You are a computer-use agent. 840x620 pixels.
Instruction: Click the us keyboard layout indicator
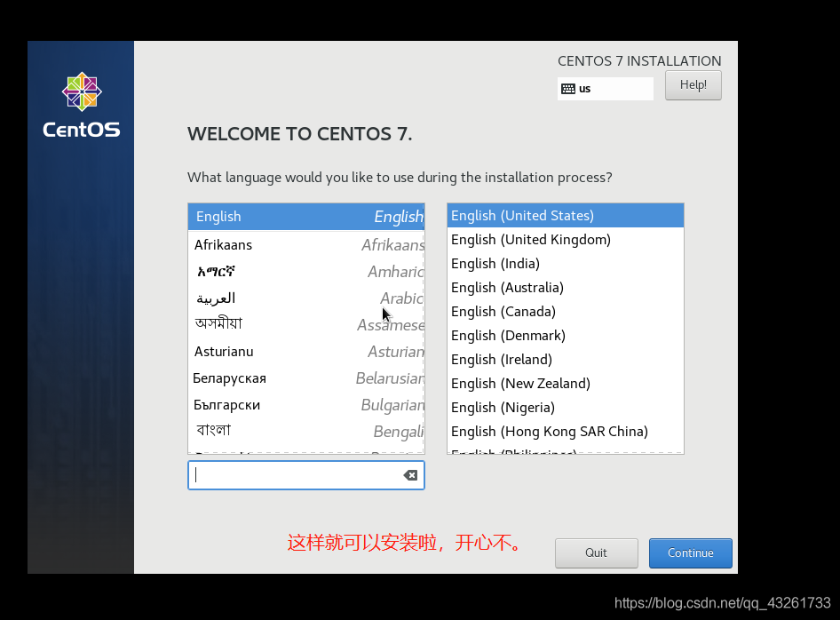click(x=606, y=89)
